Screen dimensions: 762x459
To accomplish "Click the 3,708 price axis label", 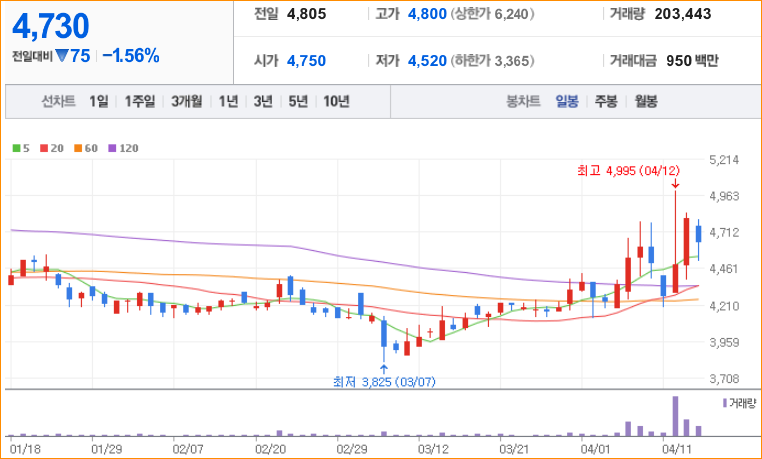I will coord(724,378).
